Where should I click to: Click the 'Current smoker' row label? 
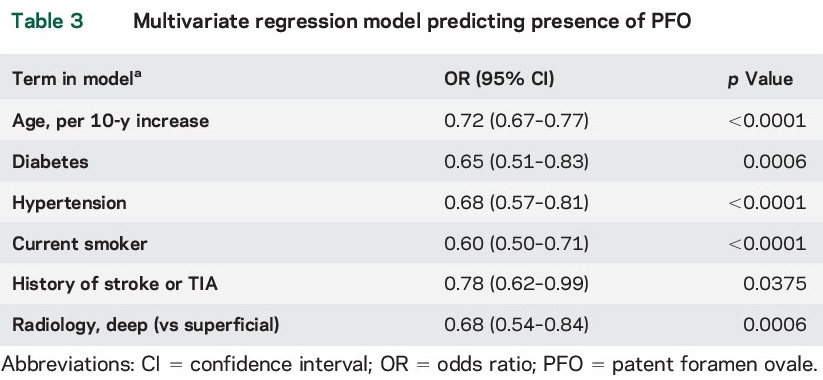79,244
